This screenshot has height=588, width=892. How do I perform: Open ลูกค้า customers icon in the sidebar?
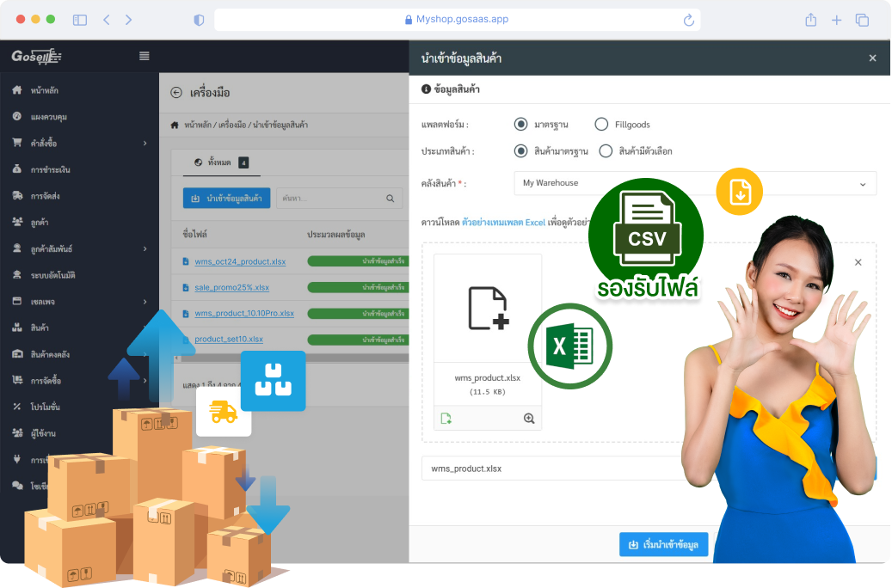[17, 222]
